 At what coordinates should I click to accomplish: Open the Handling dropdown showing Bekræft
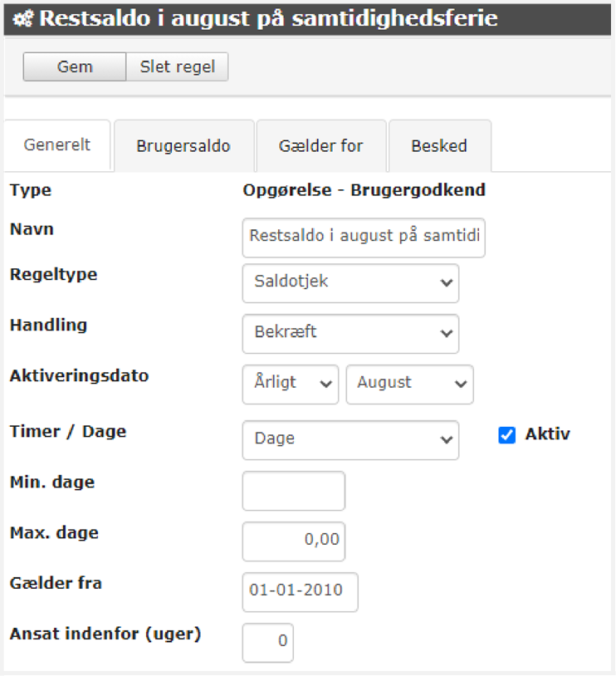coord(350,333)
